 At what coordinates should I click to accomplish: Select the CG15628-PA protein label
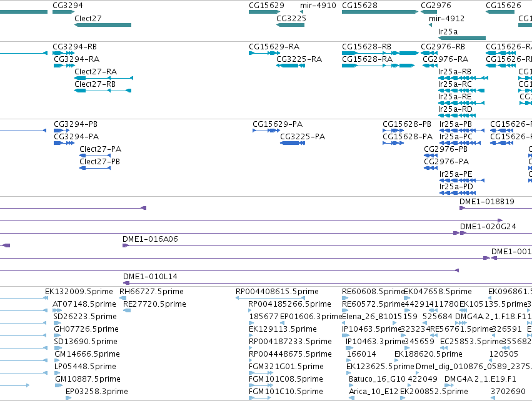pos(408,137)
